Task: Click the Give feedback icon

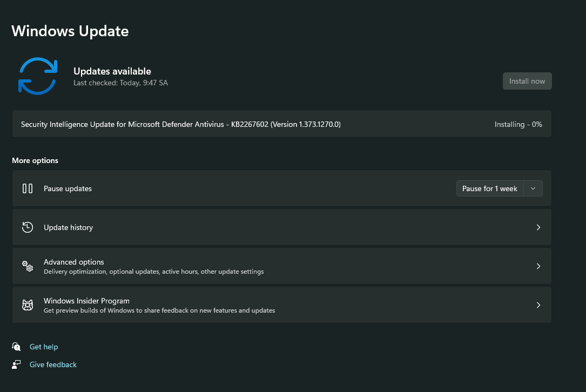Action: (x=16, y=364)
